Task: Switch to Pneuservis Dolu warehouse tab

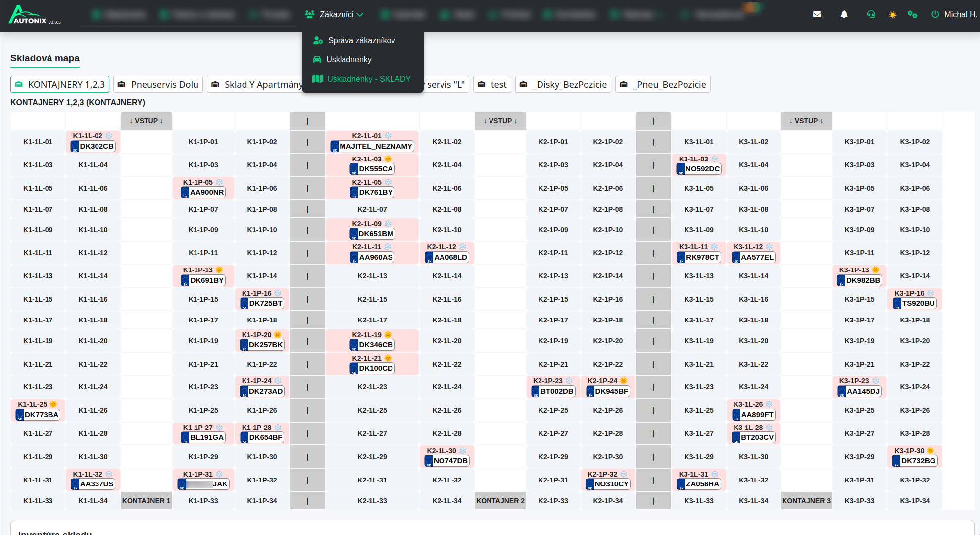Action: (x=158, y=84)
